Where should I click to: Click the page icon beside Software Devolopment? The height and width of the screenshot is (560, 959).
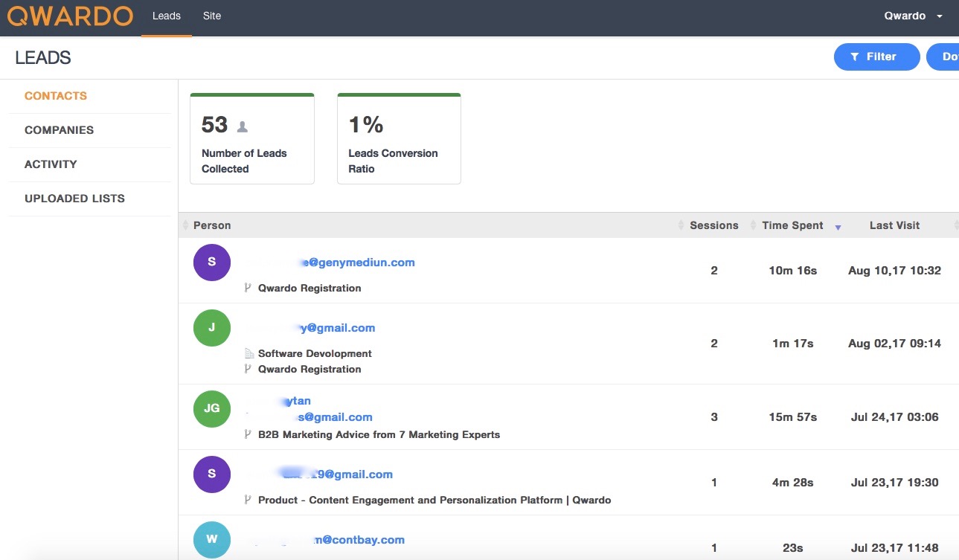coord(248,353)
